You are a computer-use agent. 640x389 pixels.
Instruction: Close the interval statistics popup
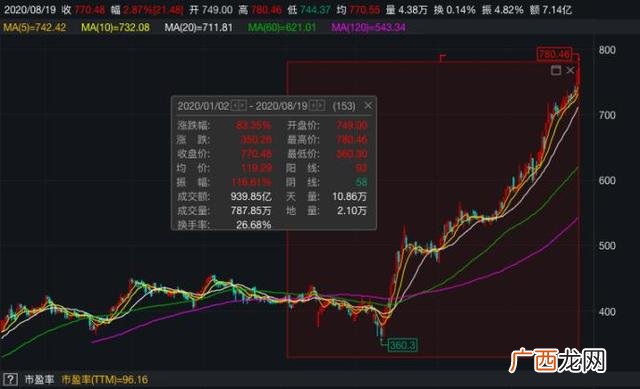(368, 106)
